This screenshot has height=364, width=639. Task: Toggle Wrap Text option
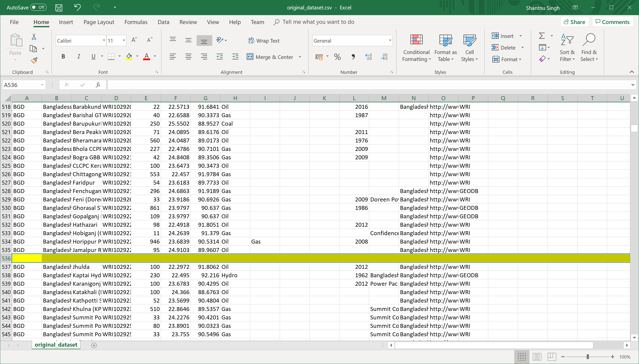264,40
